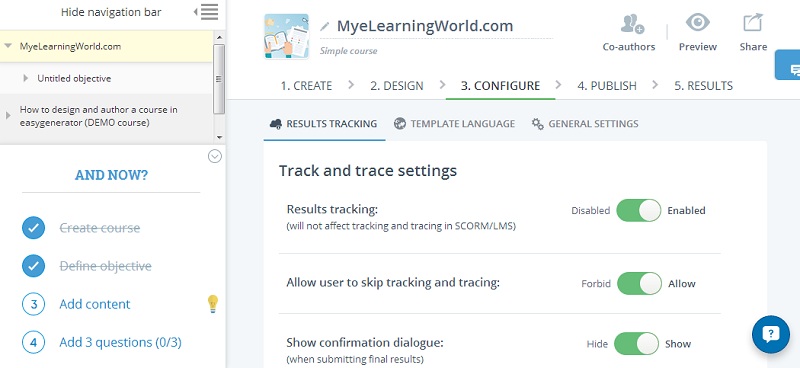Go to step 5. RESULTS
Viewport: 800px width, 368px height.
(x=704, y=86)
